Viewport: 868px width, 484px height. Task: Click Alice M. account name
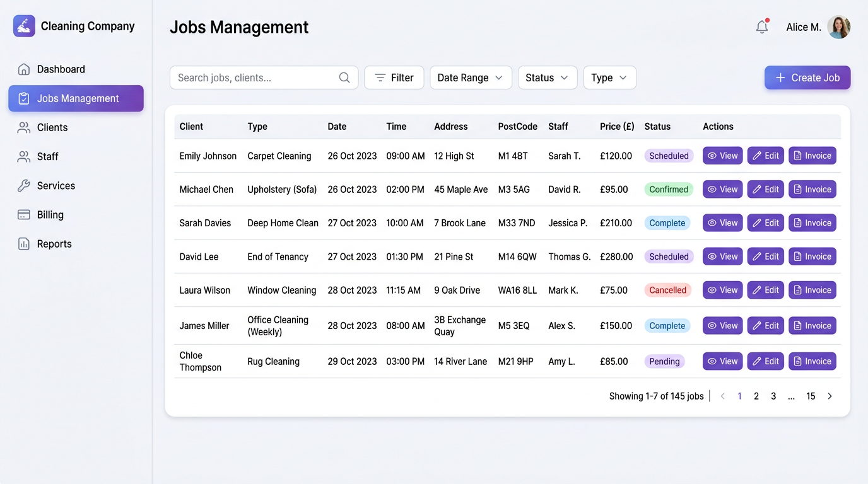coord(803,27)
